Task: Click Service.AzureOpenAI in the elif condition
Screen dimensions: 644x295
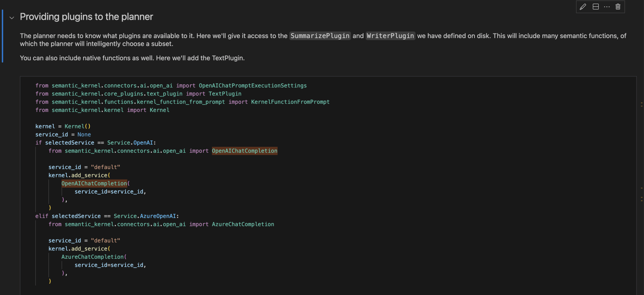Action: 145,216
